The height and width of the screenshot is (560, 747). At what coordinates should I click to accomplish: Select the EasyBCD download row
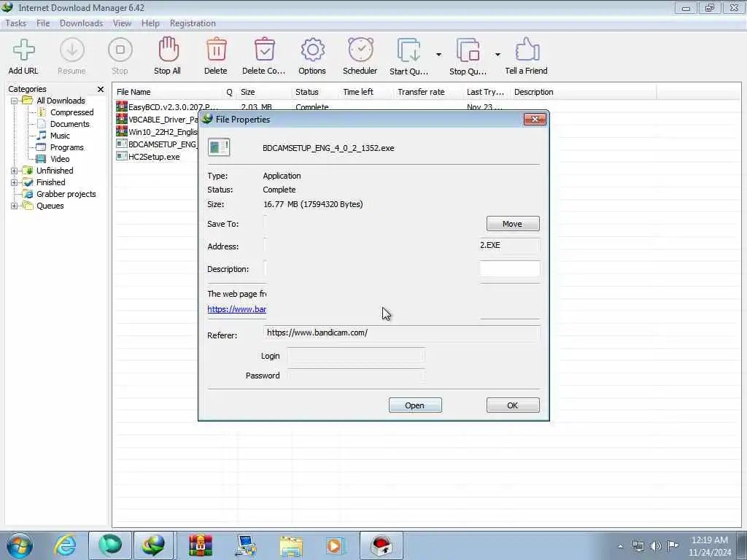pyautogui.click(x=167, y=107)
